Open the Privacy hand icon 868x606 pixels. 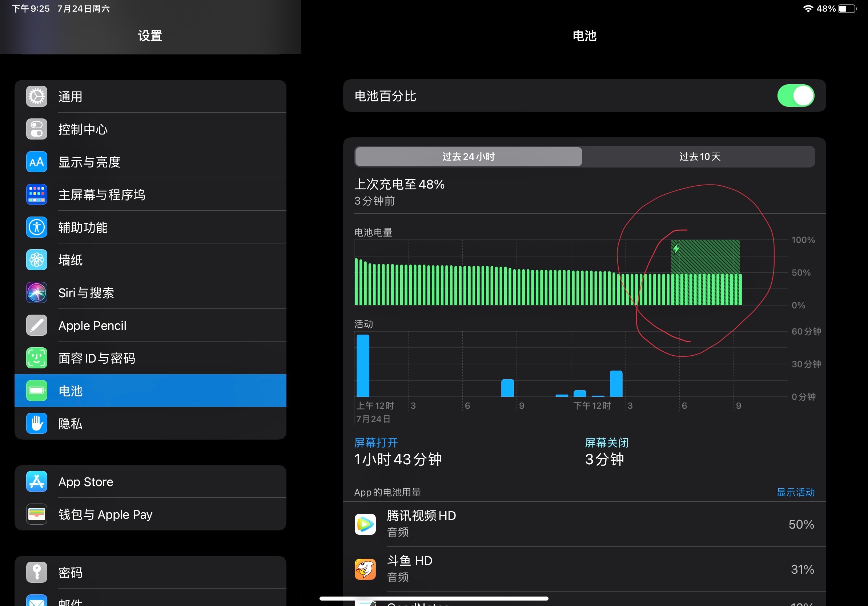[37, 423]
